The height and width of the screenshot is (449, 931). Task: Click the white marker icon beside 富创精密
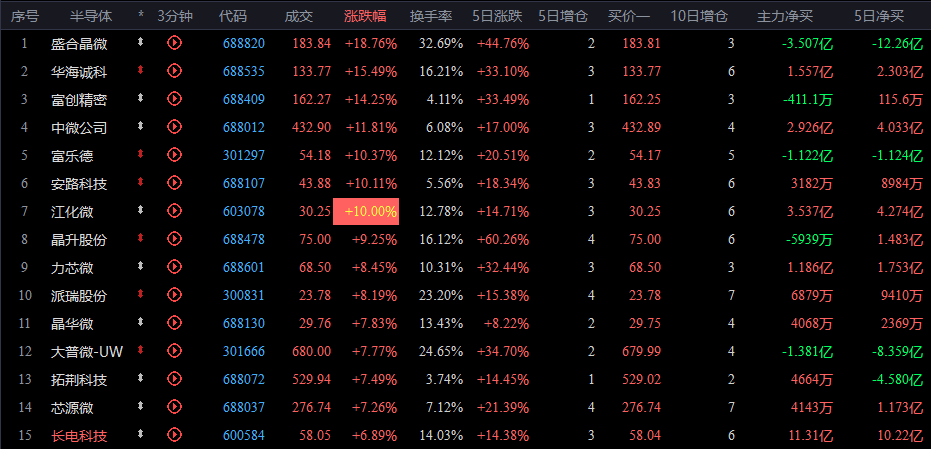pos(141,98)
